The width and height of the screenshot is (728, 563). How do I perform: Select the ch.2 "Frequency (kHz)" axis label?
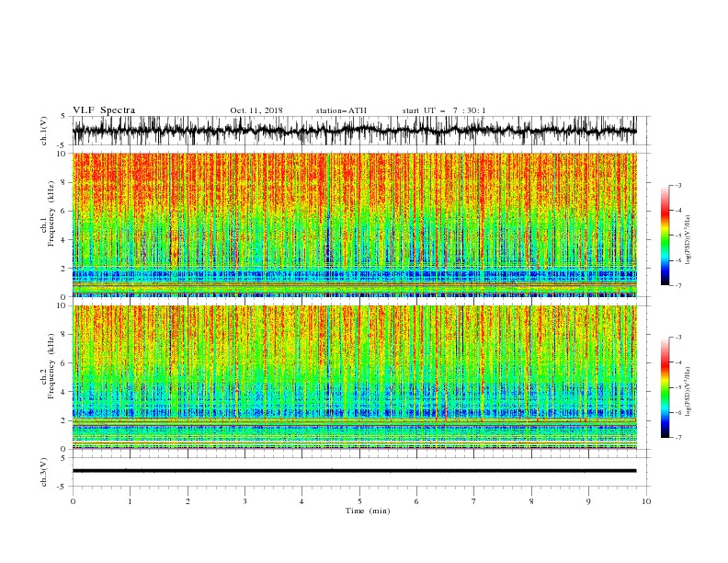click(51, 365)
